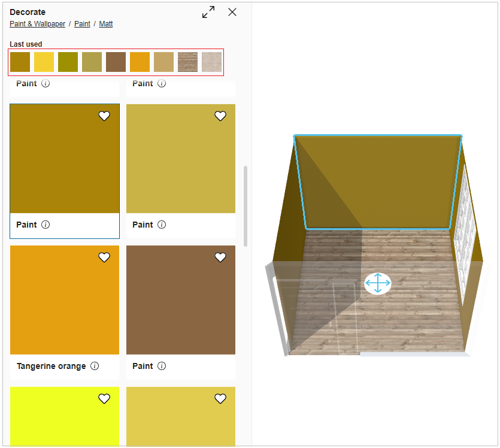Expand the Decorate panel to full size
Image resolution: width=500 pixels, height=448 pixels.
[x=208, y=13]
